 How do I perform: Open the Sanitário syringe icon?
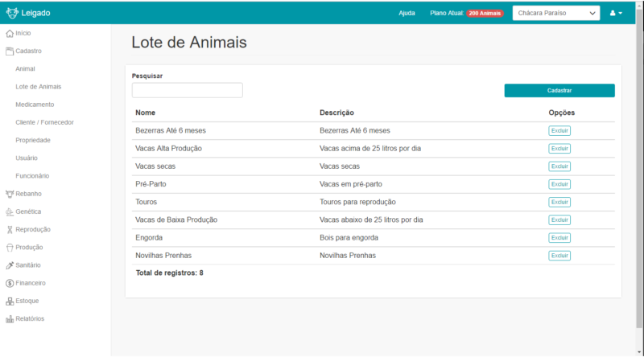coord(10,265)
